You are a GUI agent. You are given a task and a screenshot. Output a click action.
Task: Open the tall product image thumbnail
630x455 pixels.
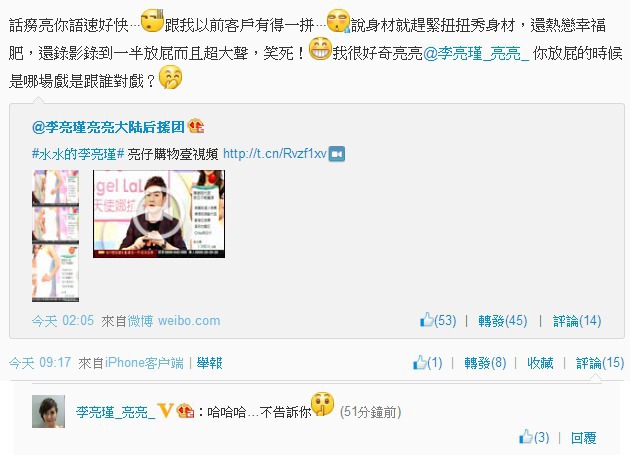[x=55, y=236]
